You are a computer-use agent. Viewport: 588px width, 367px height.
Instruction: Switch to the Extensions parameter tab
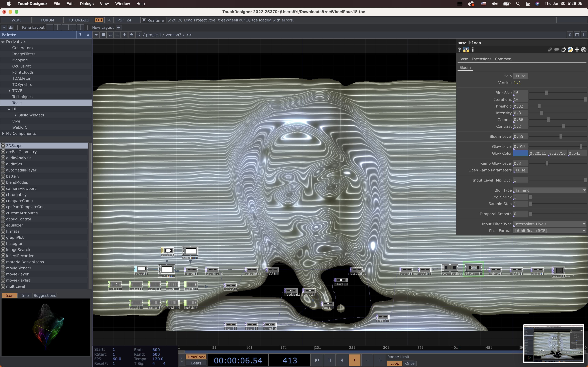tap(481, 59)
